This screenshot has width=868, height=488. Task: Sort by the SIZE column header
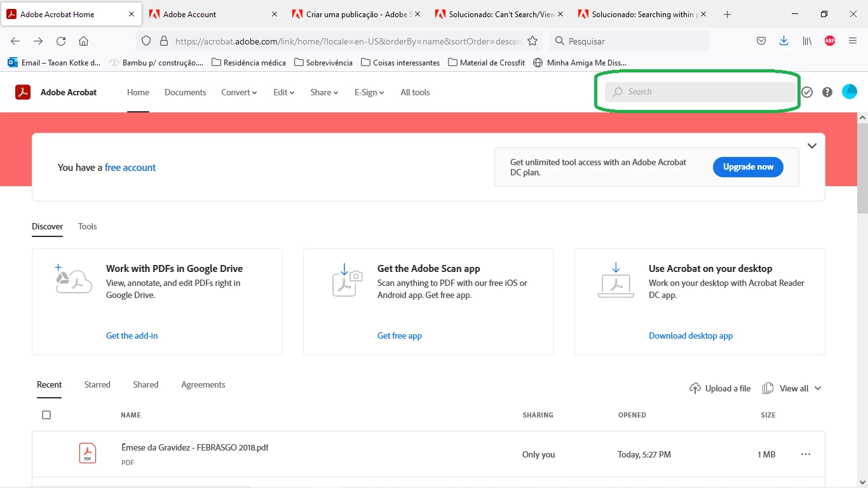point(768,415)
